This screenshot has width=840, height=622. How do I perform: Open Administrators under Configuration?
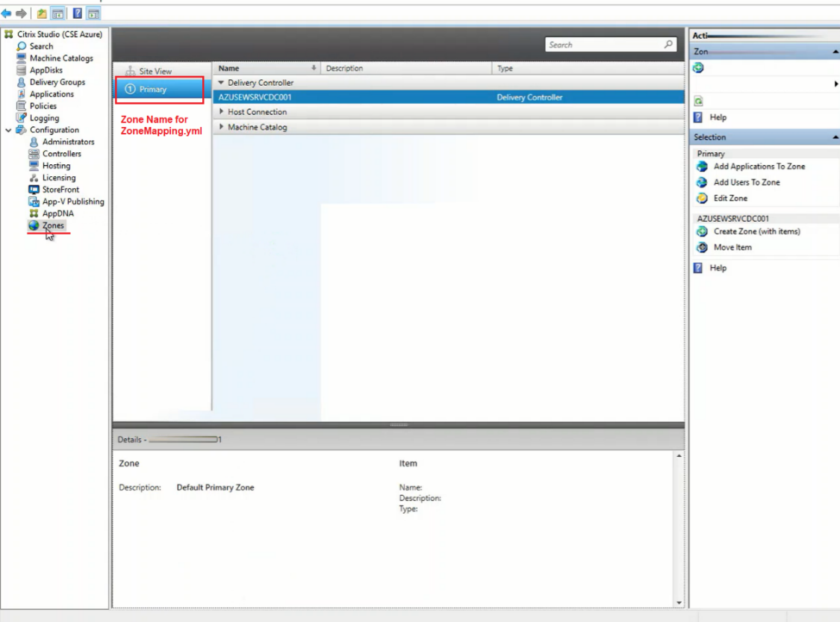69,142
